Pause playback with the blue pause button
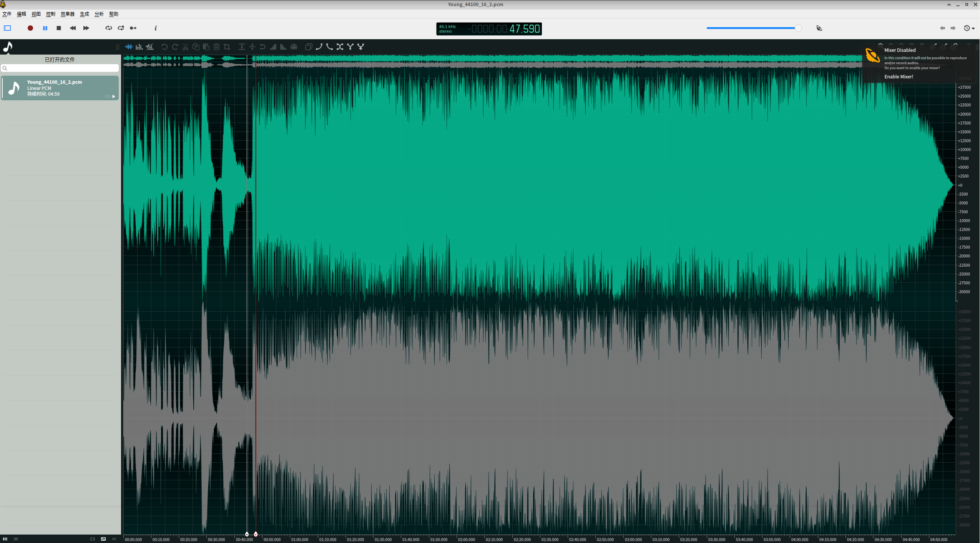980x543 pixels. point(45,28)
